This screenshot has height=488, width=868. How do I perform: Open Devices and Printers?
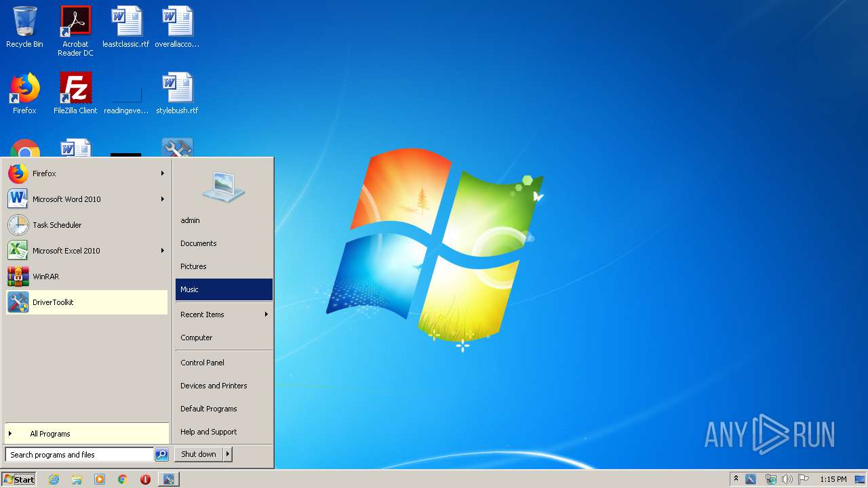point(224,386)
